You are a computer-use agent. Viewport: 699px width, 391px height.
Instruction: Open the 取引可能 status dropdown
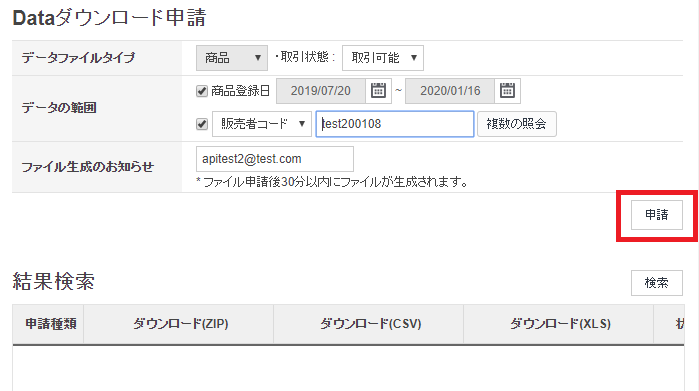(x=382, y=58)
